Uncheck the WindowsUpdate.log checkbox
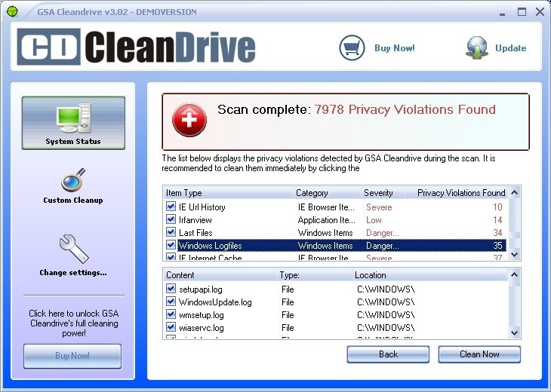 coord(171,302)
